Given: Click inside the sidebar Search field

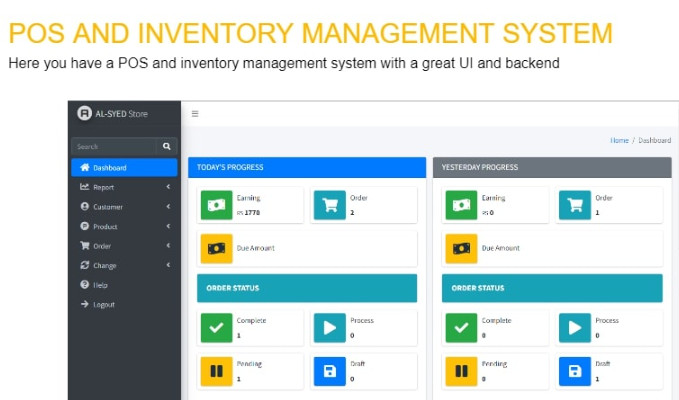Looking at the screenshot, I should coord(113,146).
